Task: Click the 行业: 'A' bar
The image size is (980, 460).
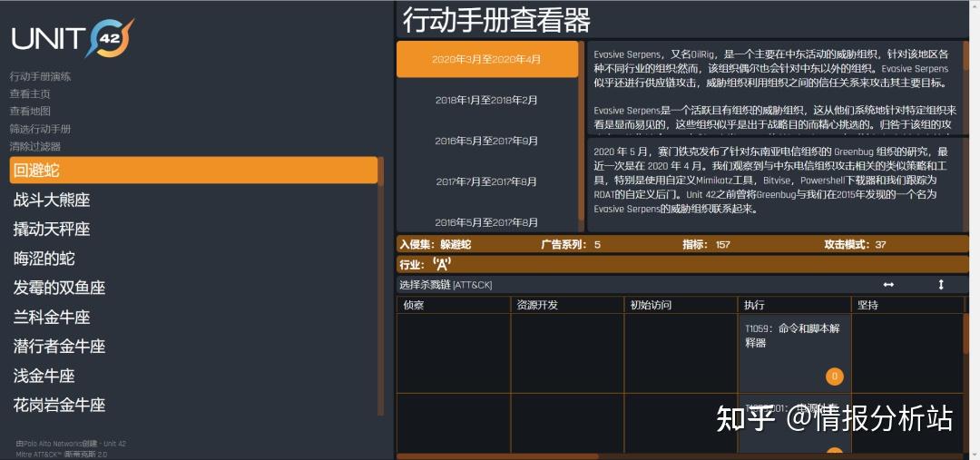Action: tap(682, 264)
